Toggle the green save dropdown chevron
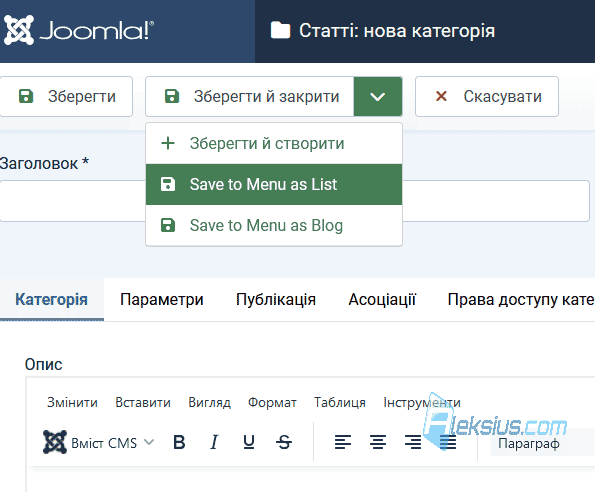 pyautogui.click(x=378, y=96)
